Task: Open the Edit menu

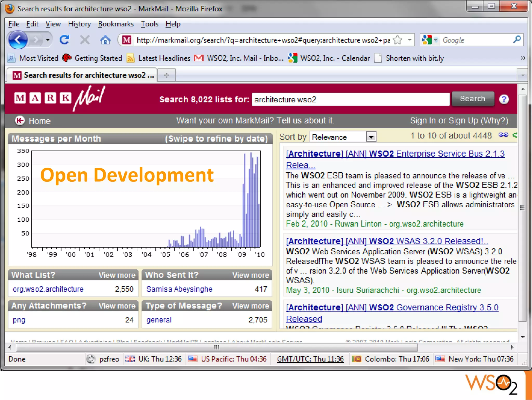Action: point(32,24)
